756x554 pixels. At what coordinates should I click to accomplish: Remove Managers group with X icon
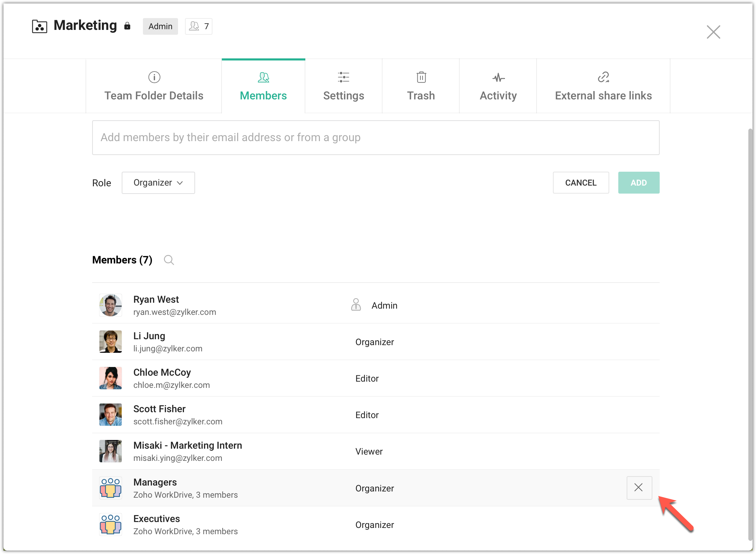click(639, 488)
